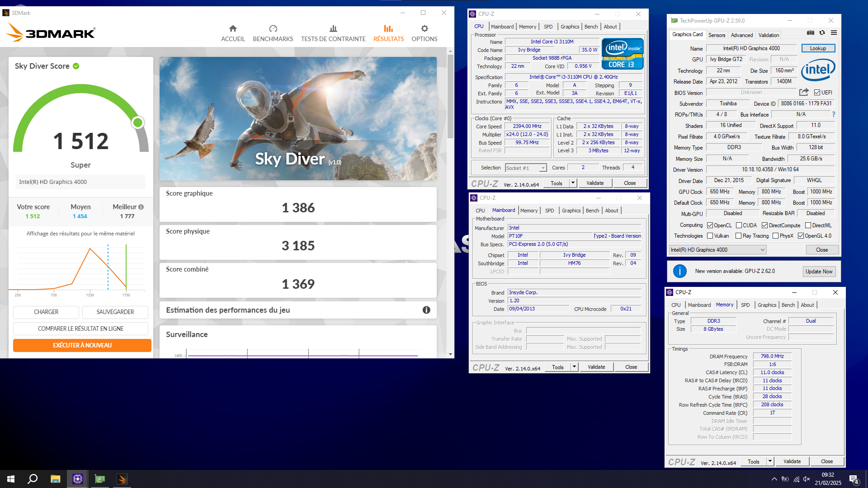This screenshot has height=488, width=868.
Task: Click 3DMark scrollbar down arrow
Action: 450,355
